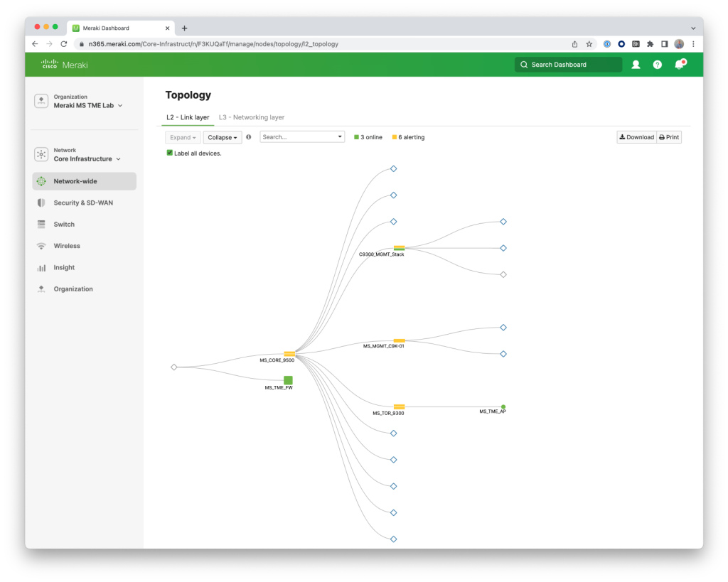The width and height of the screenshot is (728, 582).
Task: Click the Print button
Action: point(669,137)
